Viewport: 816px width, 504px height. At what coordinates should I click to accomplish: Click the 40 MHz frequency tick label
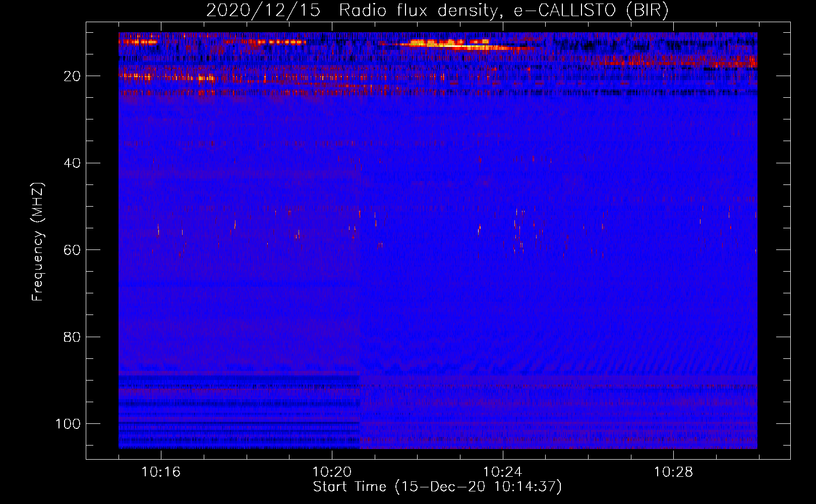click(72, 163)
